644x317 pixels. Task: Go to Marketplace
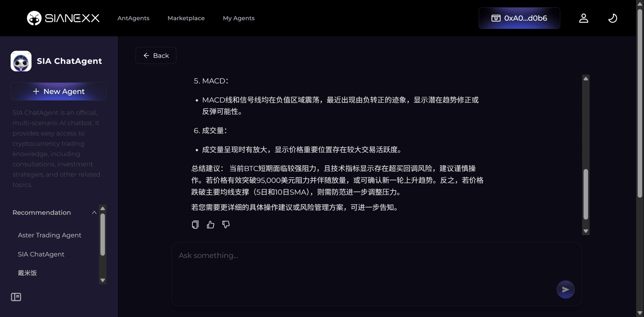pyautogui.click(x=186, y=18)
